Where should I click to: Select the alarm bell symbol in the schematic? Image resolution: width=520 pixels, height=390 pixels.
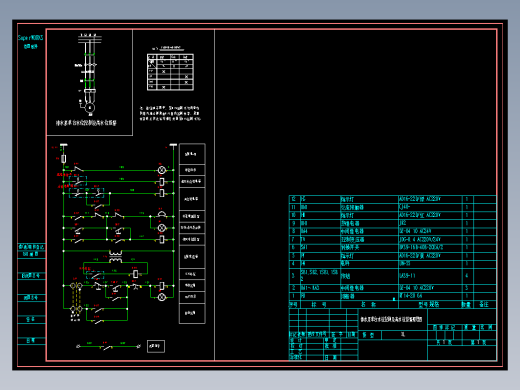(x=162, y=214)
